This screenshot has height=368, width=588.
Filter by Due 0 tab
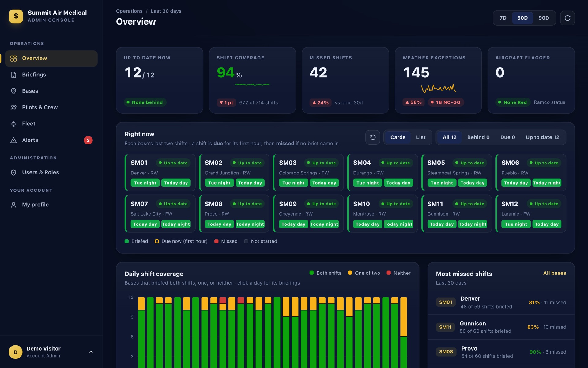click(507, 137)
